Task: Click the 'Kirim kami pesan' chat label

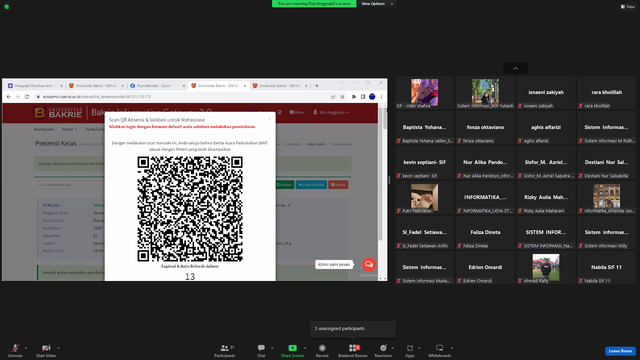Action: (334, 264)
